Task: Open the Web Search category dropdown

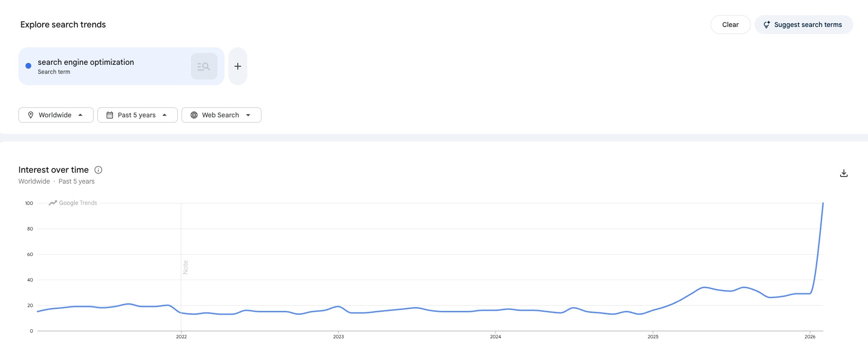Action: coord(220,115)
